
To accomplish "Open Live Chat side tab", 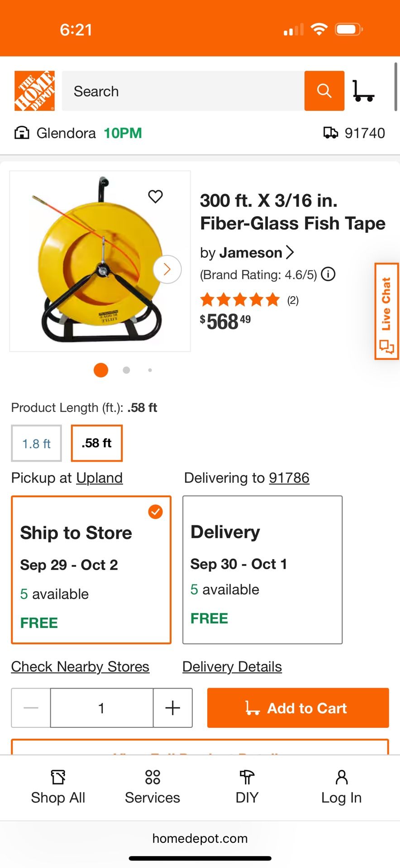I will 386,311.
